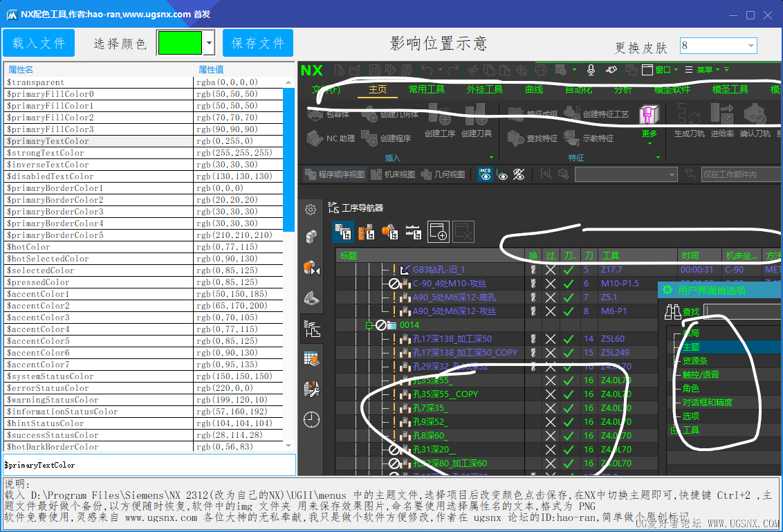Click the 保存文件 button
Image resolution: width=783 pixels, height=532 pixels.
[x=258, y=43]
